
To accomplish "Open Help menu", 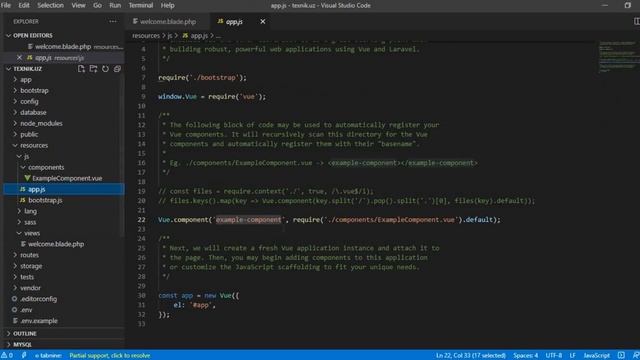I will tap(167, 5).
